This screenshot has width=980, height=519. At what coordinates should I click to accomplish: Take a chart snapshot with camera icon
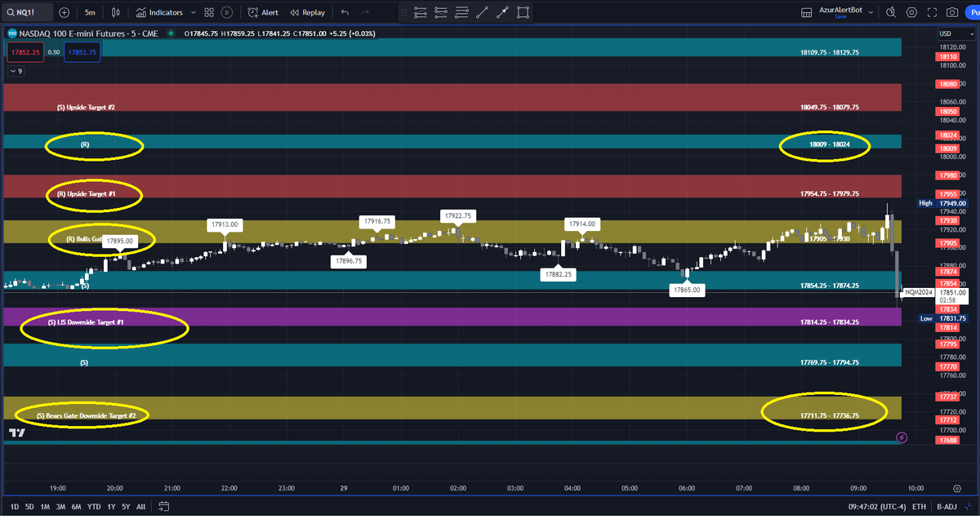tap(952, 12)
